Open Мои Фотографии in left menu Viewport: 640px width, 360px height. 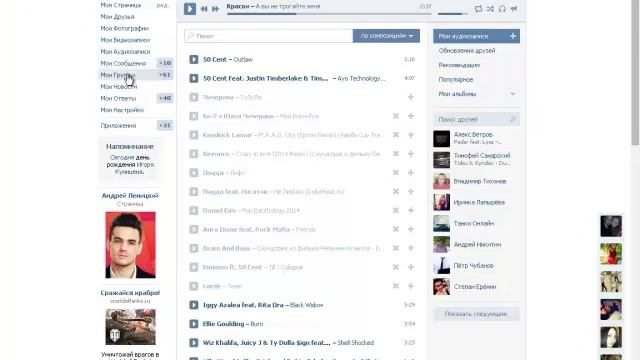(x=124, y=29)
